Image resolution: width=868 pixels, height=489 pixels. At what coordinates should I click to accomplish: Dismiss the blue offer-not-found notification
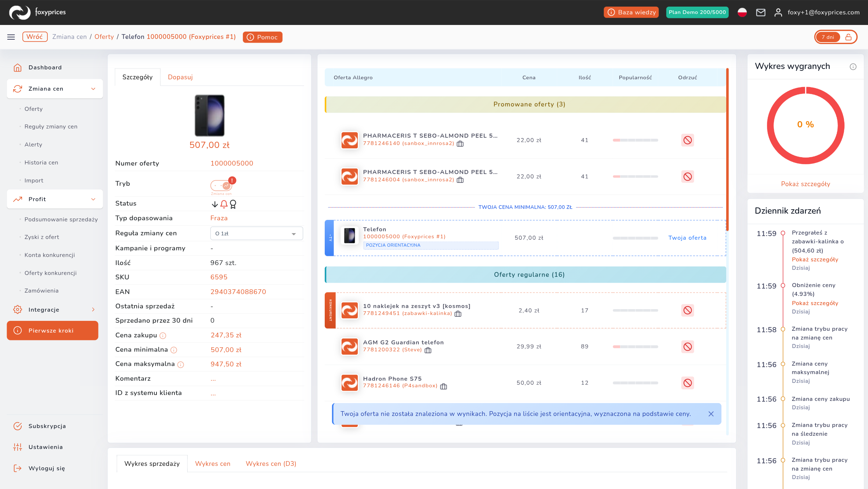point(711,414)
